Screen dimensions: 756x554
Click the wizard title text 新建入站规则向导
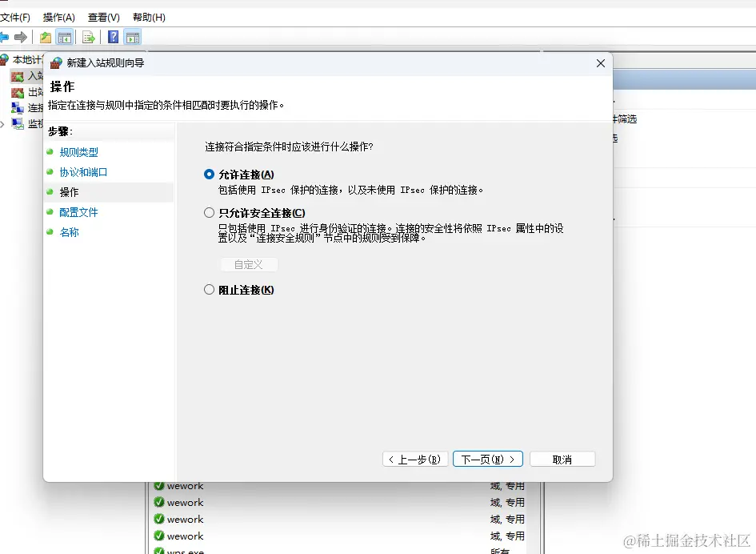(106, 63)
